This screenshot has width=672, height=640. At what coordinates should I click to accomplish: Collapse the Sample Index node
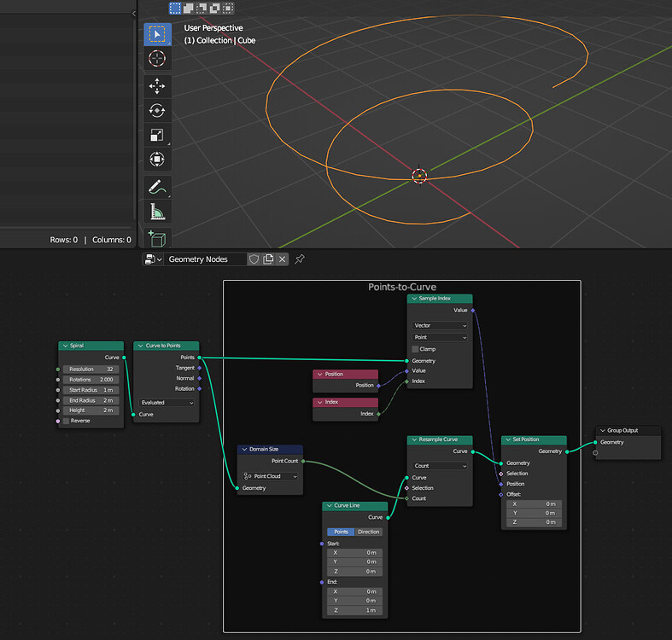(x=414, y=299)
